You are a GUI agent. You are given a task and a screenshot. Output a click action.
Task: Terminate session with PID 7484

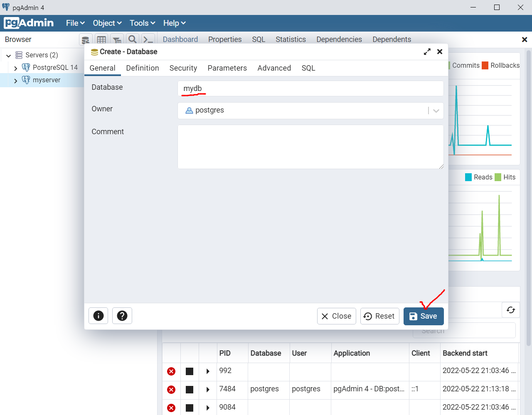tap(171, 390)
